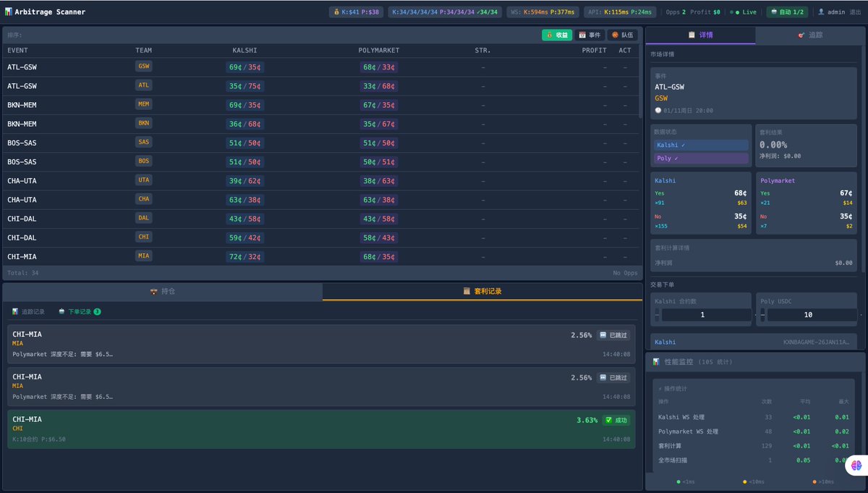Click the market table vertical scrollbar
This screenshot has width=868, height=493.
[x=641, y=80]
